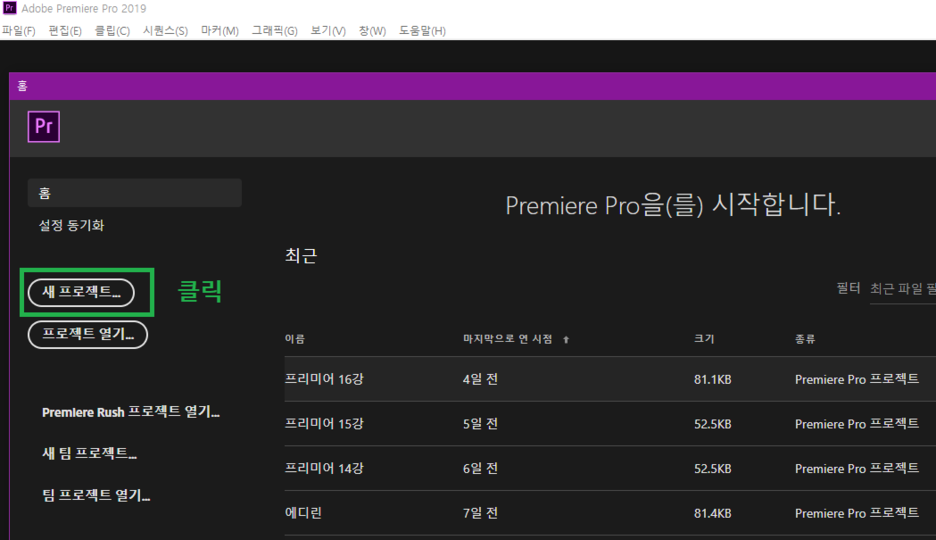The image size is (936, 540).
Task: Open the 편집(E) menu
Action: pyautogui.click(x=65, y=31)
